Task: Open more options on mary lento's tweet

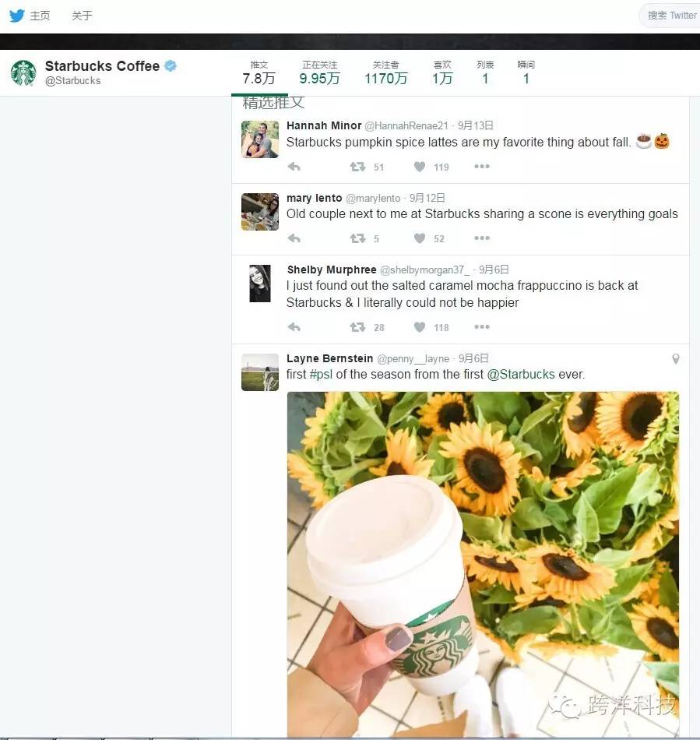Action: tap(482, 238)
